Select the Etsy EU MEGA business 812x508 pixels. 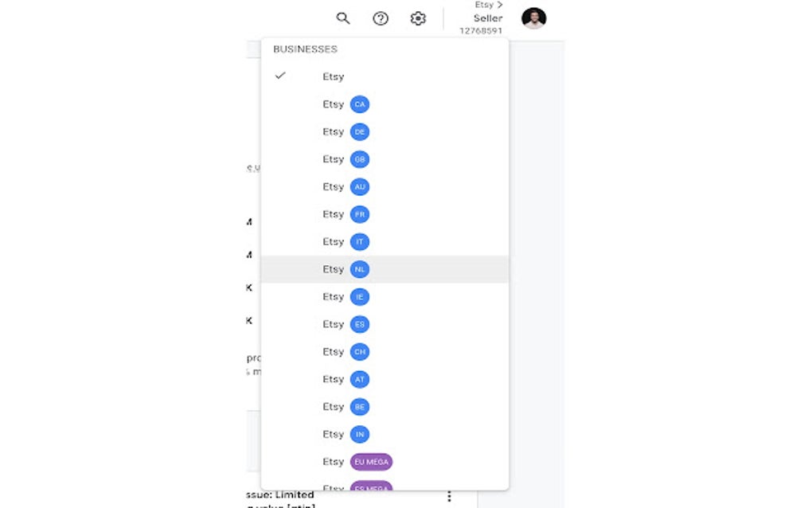click(x=357, y=462)
